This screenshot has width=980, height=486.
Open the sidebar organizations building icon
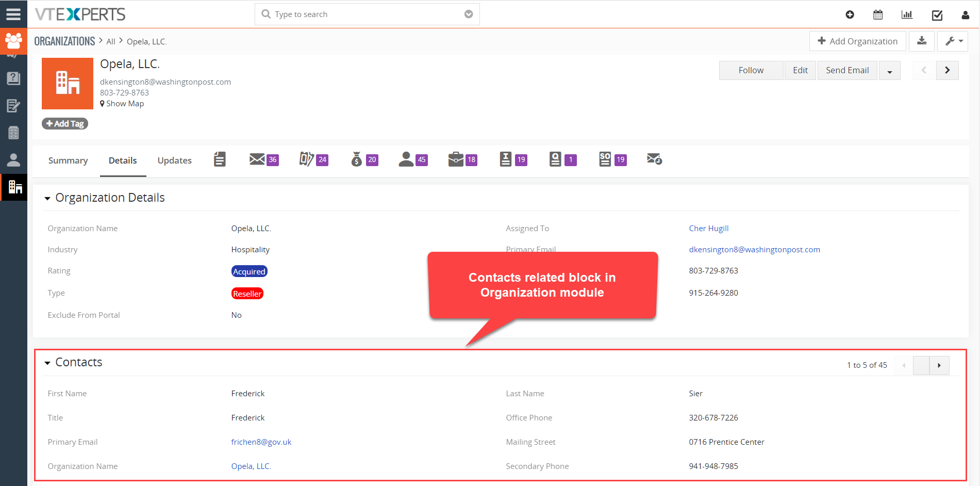pos(14,187)
